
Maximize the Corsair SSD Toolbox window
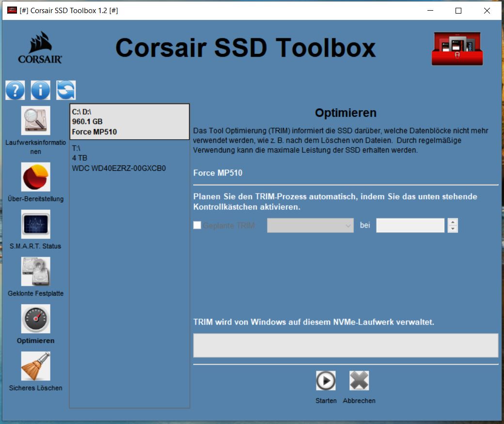coord(458,11)
